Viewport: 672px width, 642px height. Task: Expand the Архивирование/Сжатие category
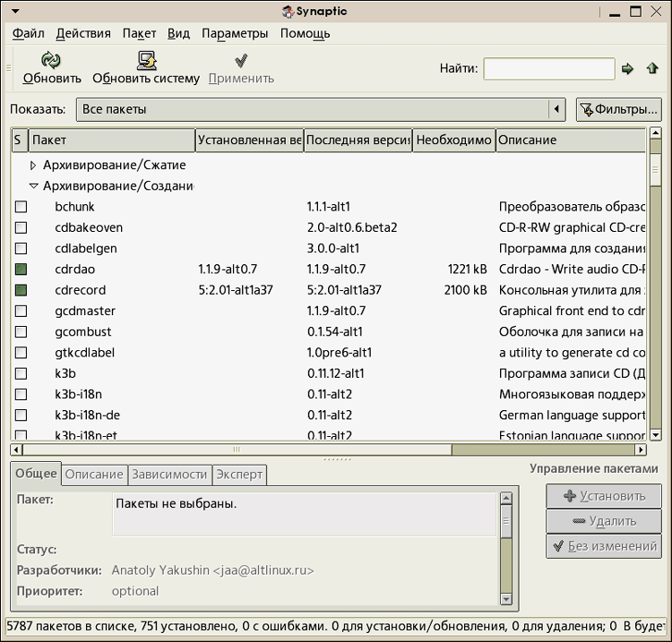pos(33,166)
